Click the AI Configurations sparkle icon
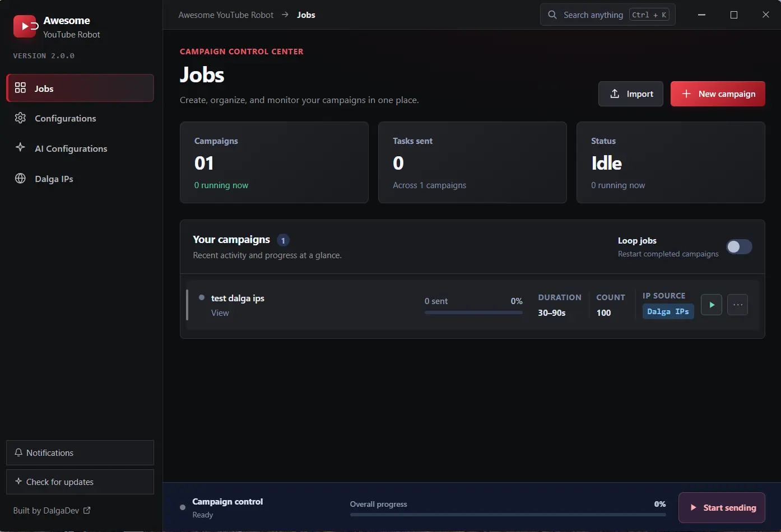781x532 pixels. pyautogui.click(x=21, y=147)
